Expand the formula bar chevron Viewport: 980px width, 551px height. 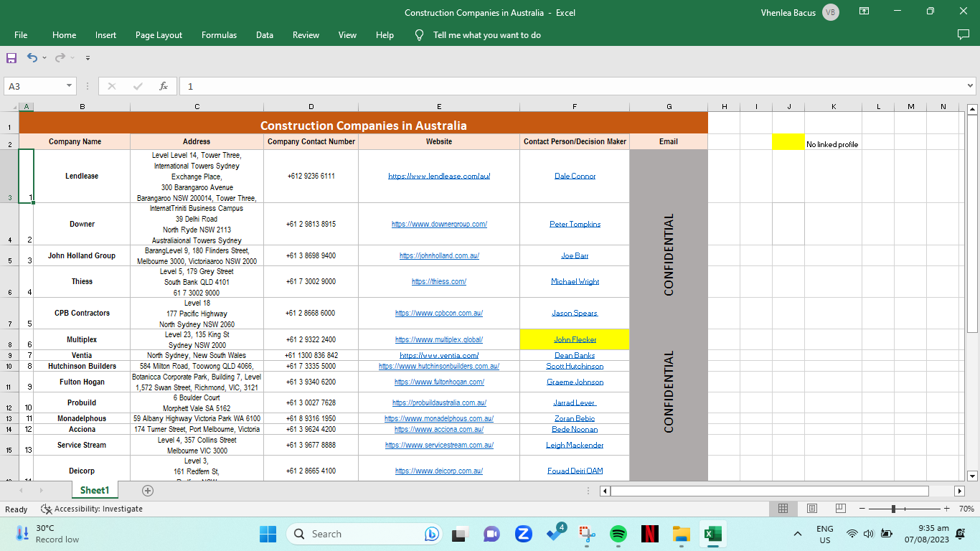(x=970, y=86)
